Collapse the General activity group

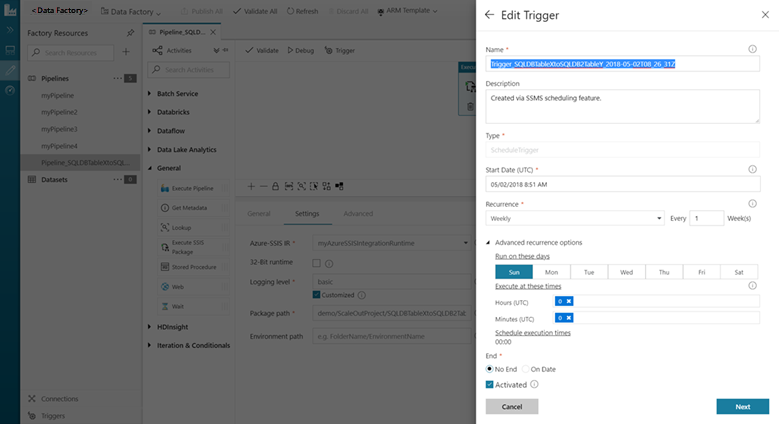149,168
